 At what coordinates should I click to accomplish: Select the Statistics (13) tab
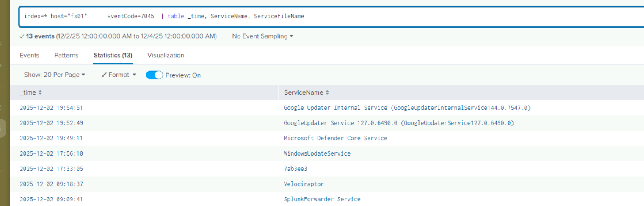pos(113,56)
